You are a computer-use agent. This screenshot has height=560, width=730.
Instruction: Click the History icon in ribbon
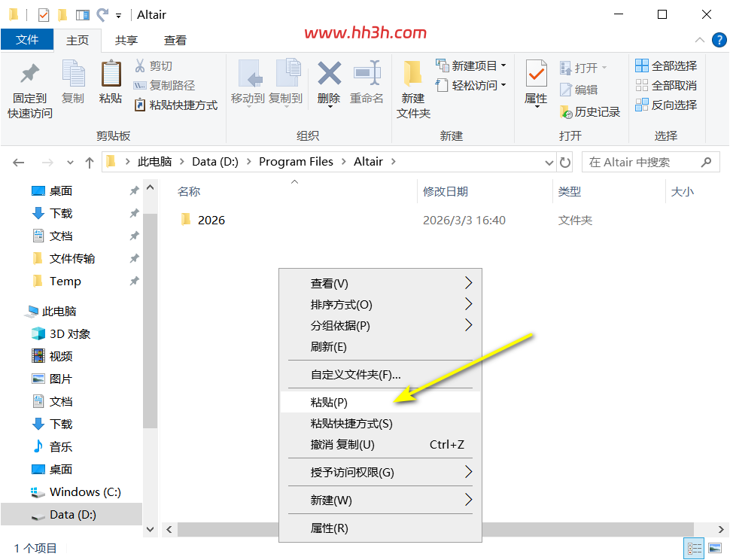click(566, 112)
